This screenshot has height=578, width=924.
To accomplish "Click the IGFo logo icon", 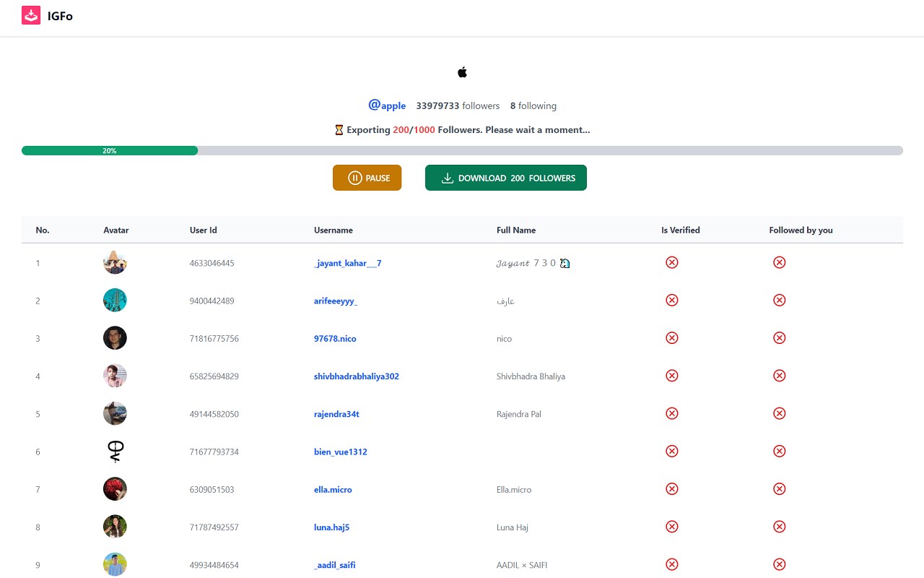I will [x=31, y=15].
